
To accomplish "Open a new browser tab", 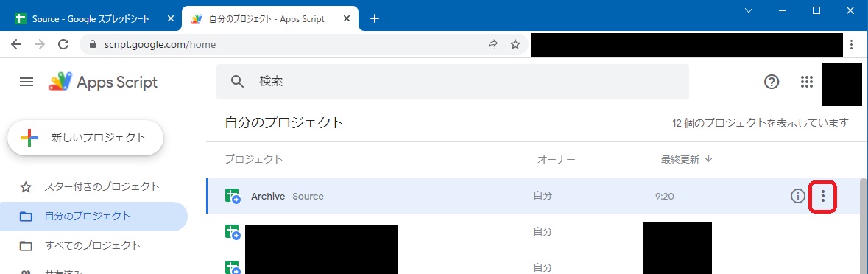I will 375,19.
